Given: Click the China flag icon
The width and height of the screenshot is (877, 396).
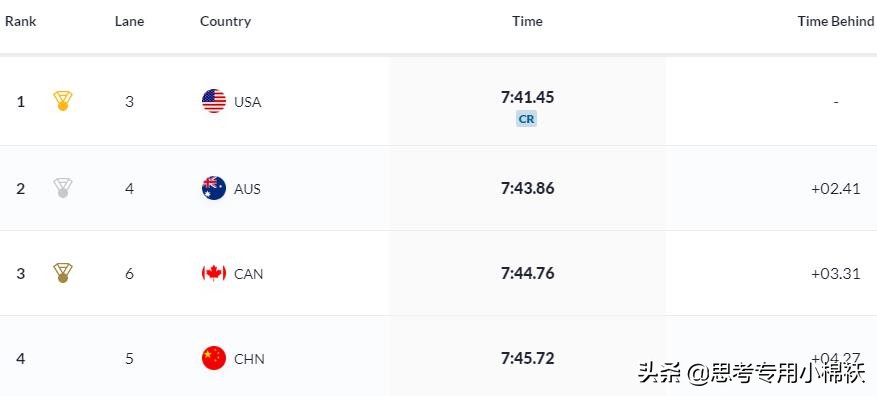Looking at the screenshot, I should [214, 358].
